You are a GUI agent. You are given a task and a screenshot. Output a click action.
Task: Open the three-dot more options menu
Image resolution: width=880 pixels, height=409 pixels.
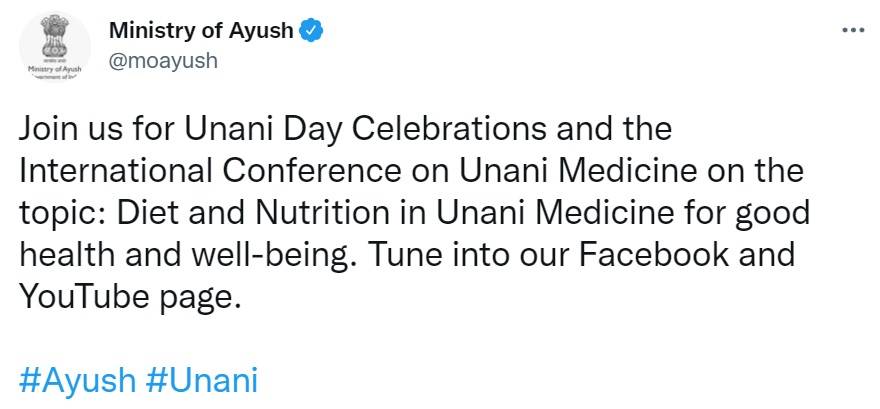[853, 30]
